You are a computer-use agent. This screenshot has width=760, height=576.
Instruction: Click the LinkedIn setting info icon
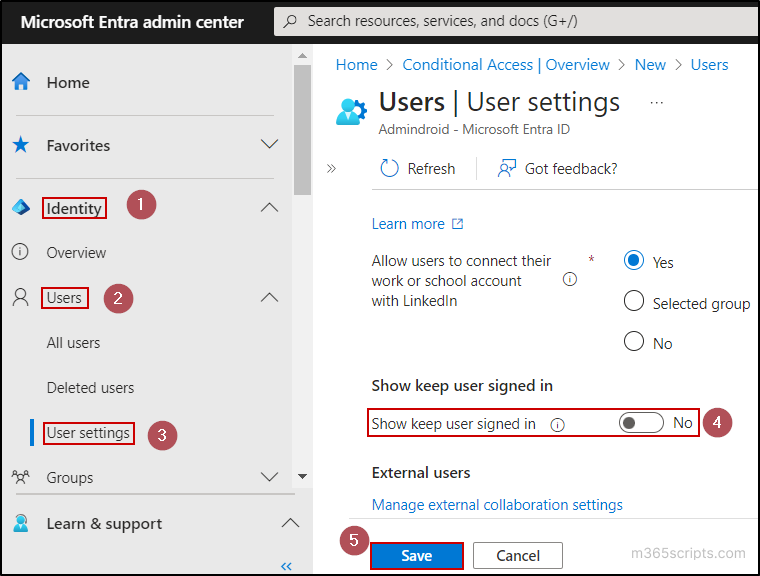point(570,279)
